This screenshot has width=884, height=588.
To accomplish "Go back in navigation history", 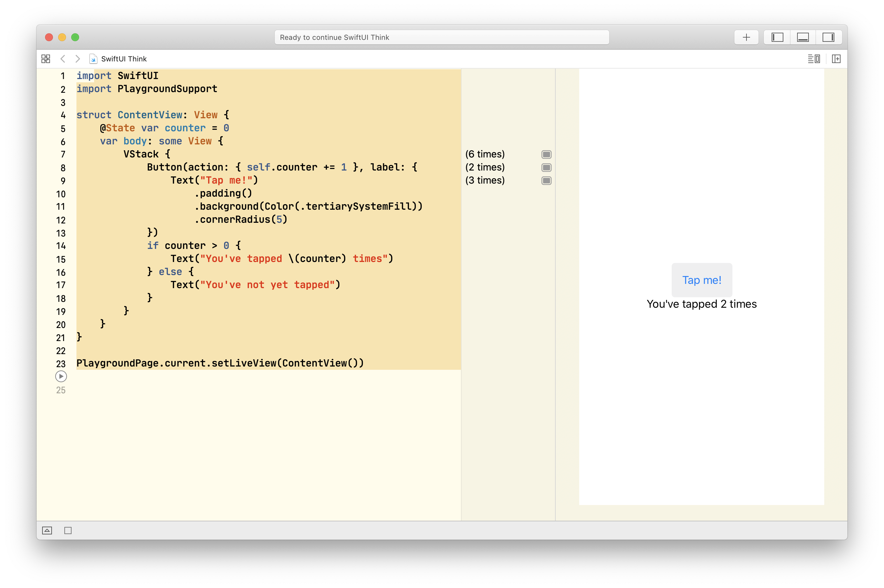I will (x=63, y=59).
